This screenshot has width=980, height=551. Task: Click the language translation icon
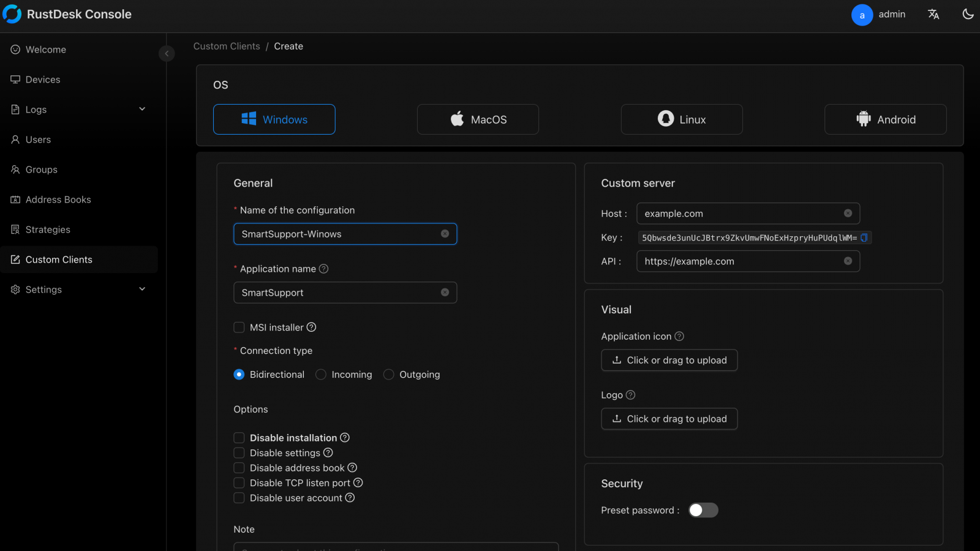[933, 14]
